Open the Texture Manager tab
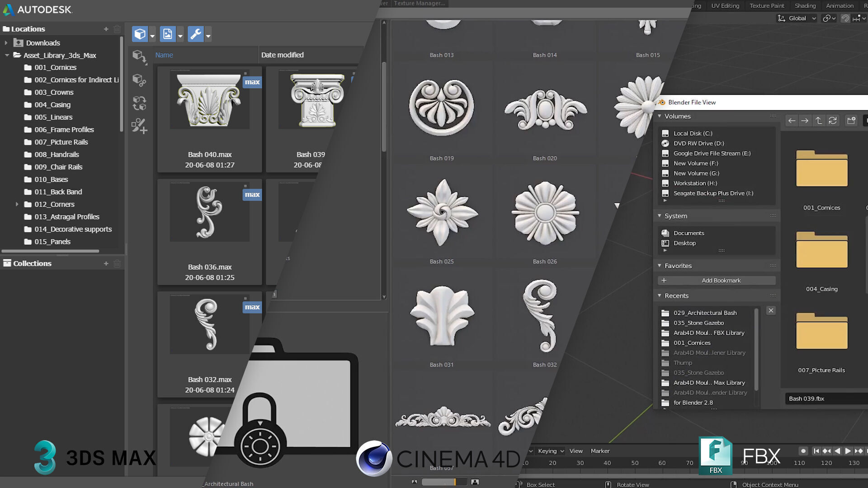Viewport: 868px width, 488px height. click(x=420, y=4)
